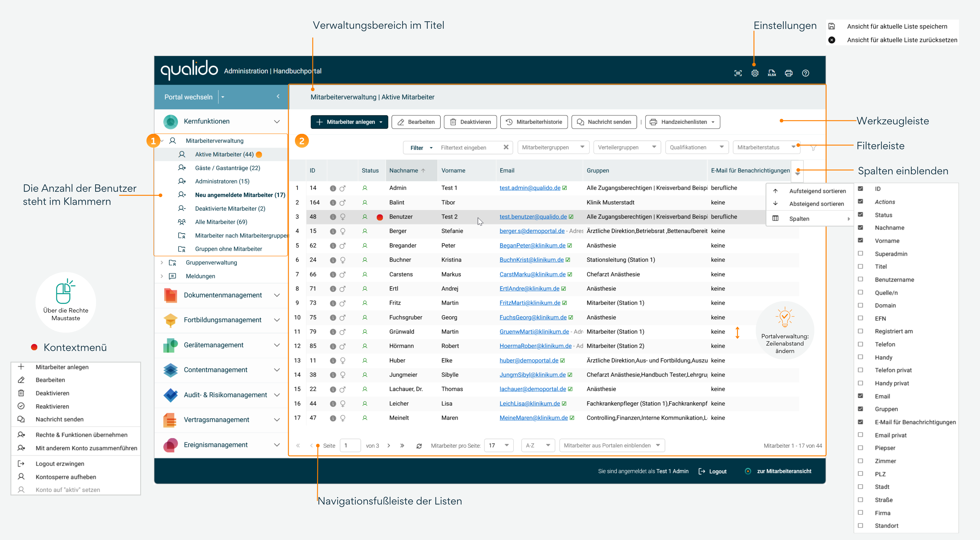Collapse sidebar with the left chevron
Image resolution: width=980 pixels, height=540 pixels.
[278, 96]
